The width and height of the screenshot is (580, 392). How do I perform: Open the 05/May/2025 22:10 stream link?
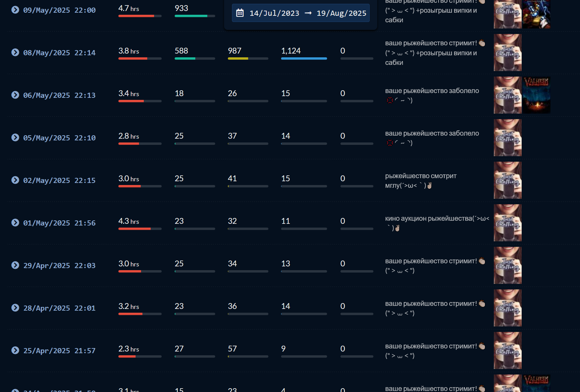[59, 138]
